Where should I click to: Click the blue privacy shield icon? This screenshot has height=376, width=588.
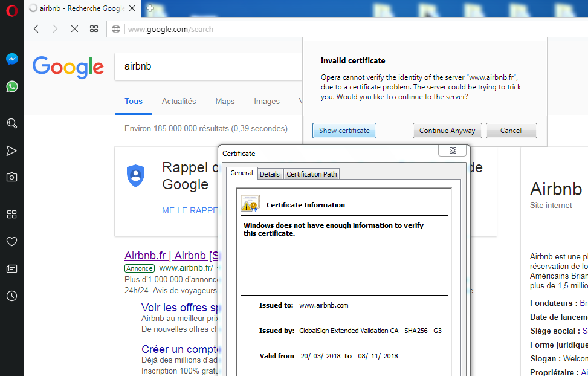pyautogui.click(x=136, y=176)
